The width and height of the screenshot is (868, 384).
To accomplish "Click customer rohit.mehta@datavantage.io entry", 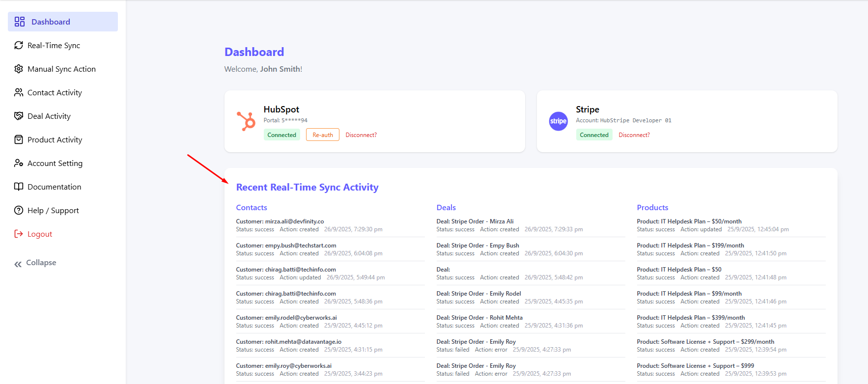I will pos(289,342).
